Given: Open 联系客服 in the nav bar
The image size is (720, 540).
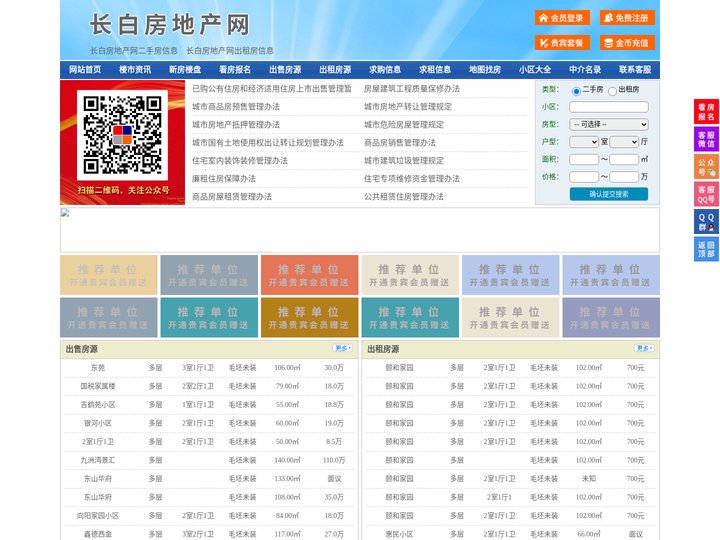Looking at the screenshot, I should click(x=635, y=70).
